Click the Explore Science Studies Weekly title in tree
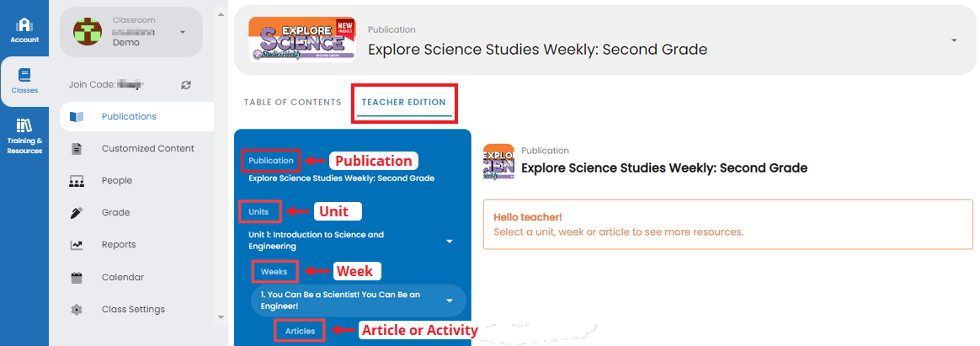The image size is (980, 346). pos(341,178)
